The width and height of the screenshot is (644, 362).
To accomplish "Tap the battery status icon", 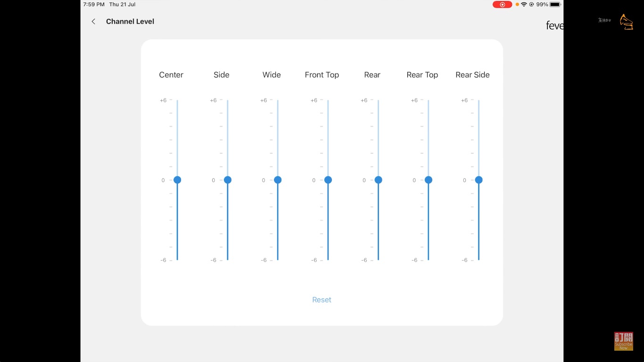I will [555, 5].
